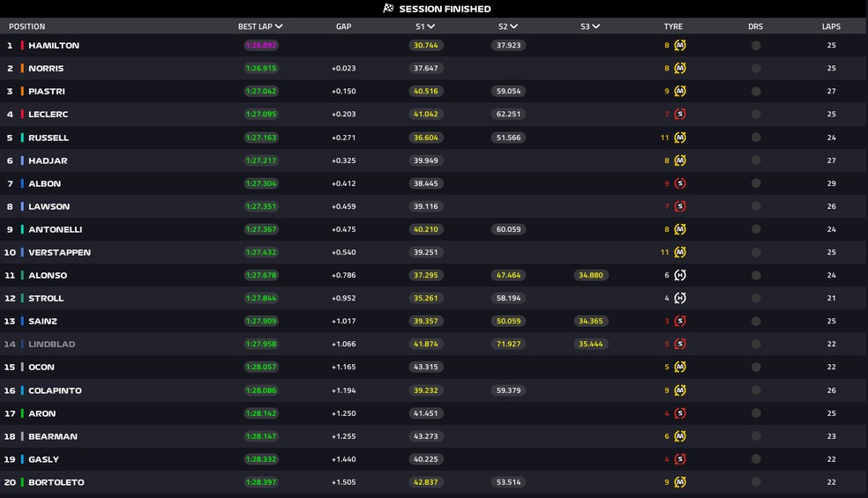Select driver Lindblad in the timing list
Screen dimensions: 868x498
(x=51, y=344)
